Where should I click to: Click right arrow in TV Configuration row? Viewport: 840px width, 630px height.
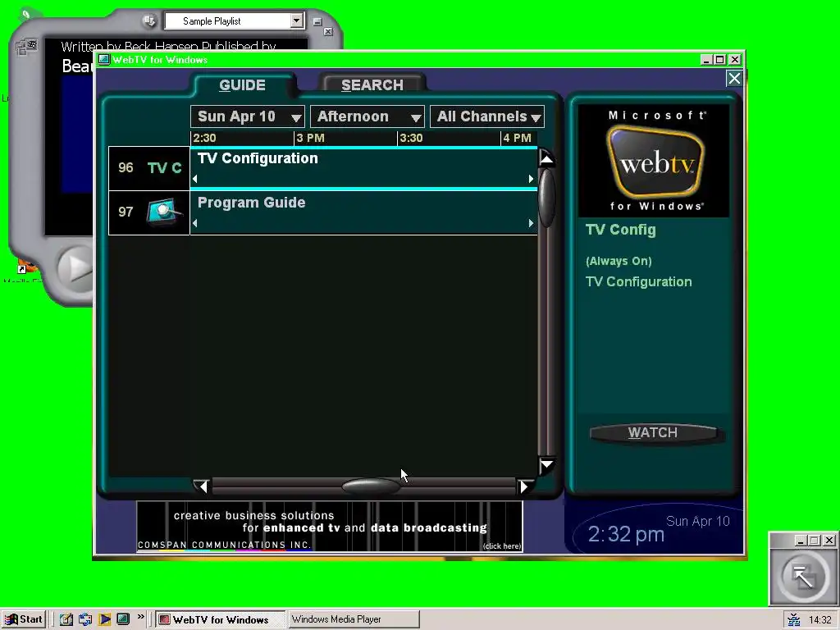pyautogui.click(x=531, y=179)
